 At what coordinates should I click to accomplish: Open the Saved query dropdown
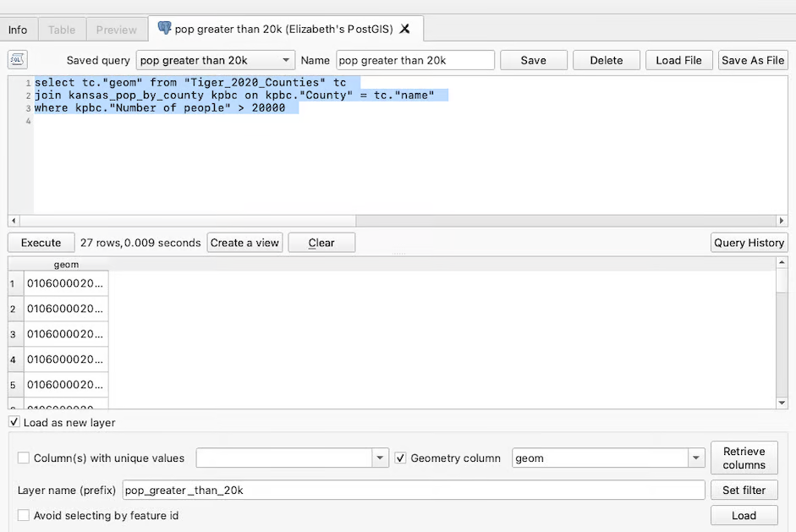pyautogui.click(x=215, y=60)
